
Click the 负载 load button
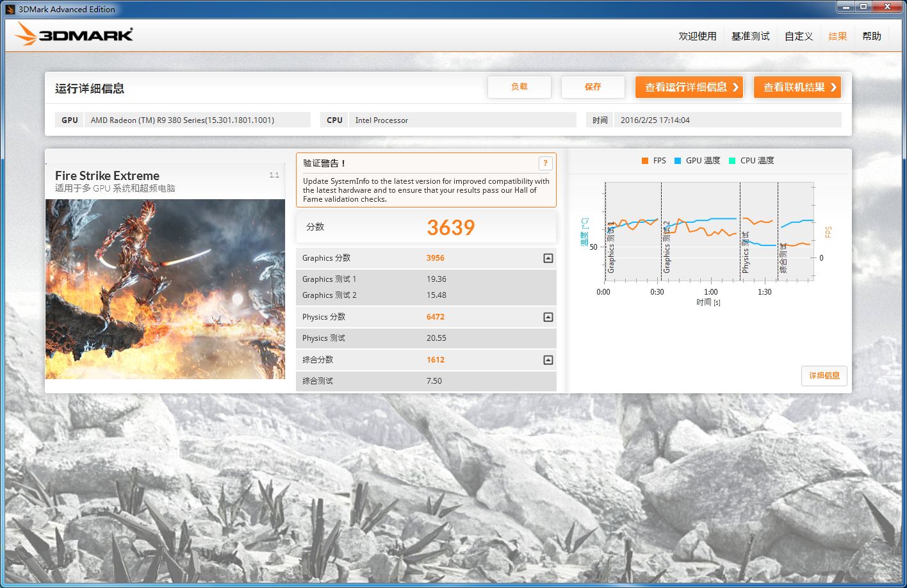click(x=519, y=87)
